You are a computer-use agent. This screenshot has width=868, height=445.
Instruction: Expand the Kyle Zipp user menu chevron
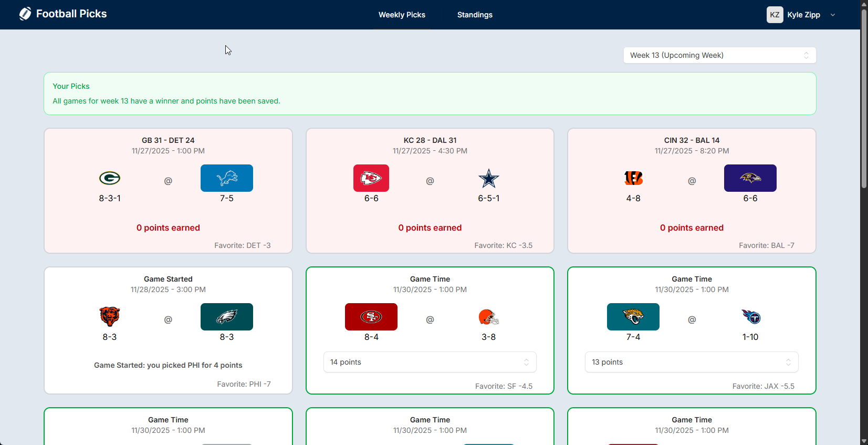tap(833, 15)
